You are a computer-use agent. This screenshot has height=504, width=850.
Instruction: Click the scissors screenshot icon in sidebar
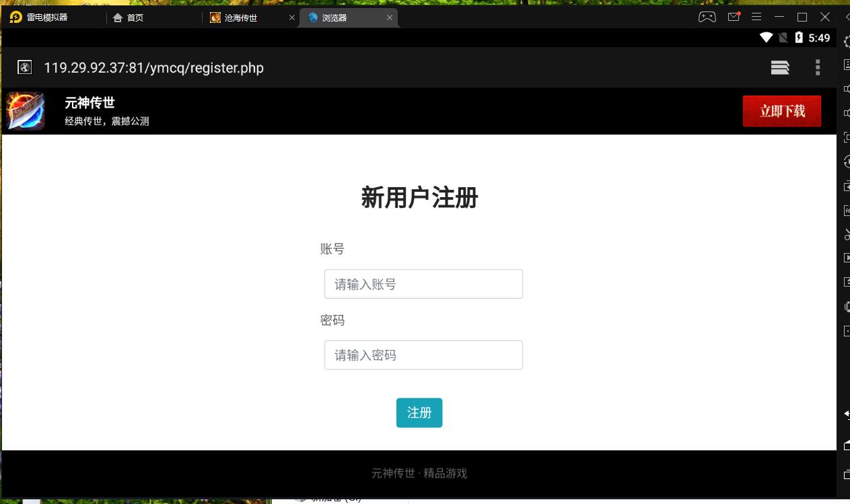847,234
